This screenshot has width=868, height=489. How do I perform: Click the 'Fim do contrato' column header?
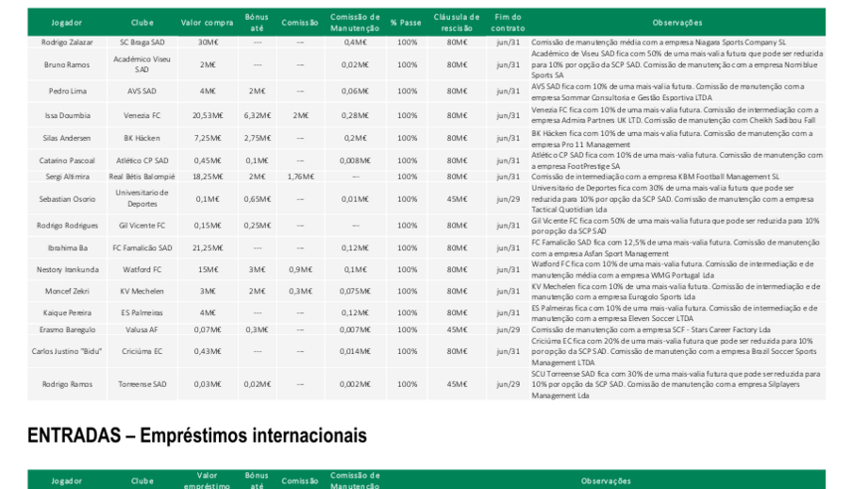pos(508,23)
